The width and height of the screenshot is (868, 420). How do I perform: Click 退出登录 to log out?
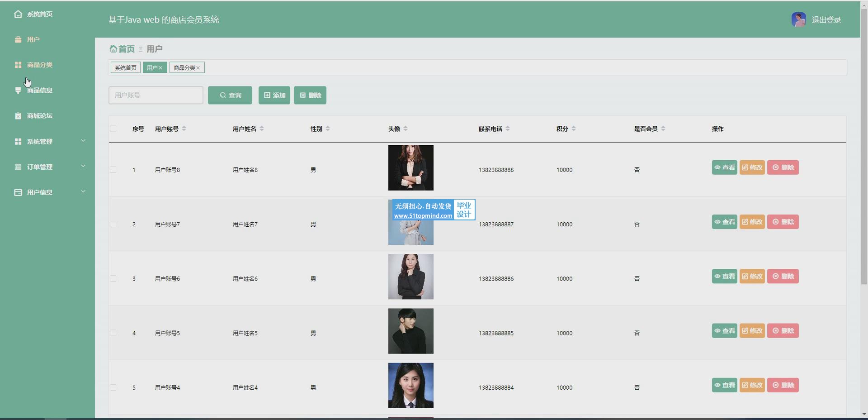(x=826, y=20)
